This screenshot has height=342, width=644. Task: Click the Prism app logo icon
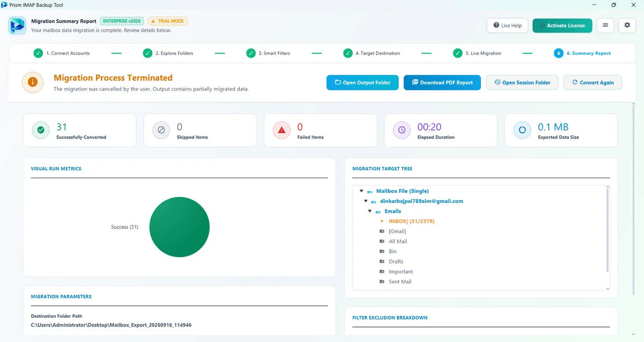(18, 25)
